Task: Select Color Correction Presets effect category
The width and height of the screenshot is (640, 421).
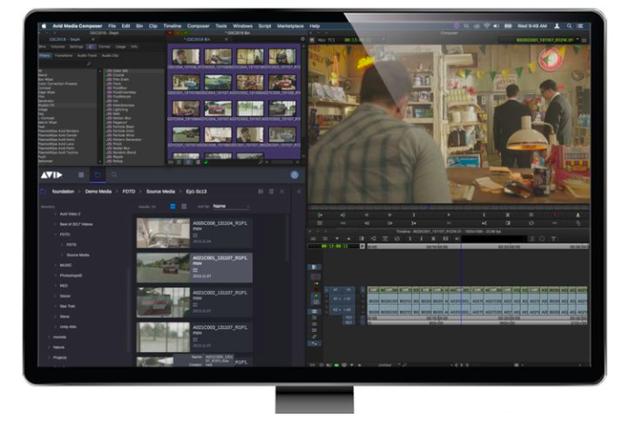Action: click(x=58, y=84)
